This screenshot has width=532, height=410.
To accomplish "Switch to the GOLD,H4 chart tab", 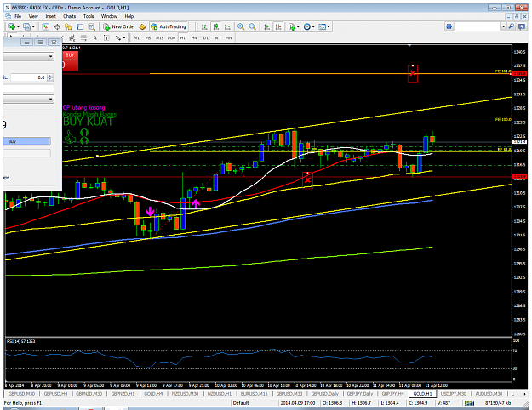I will pyautogui.click(x=153, y=394).
